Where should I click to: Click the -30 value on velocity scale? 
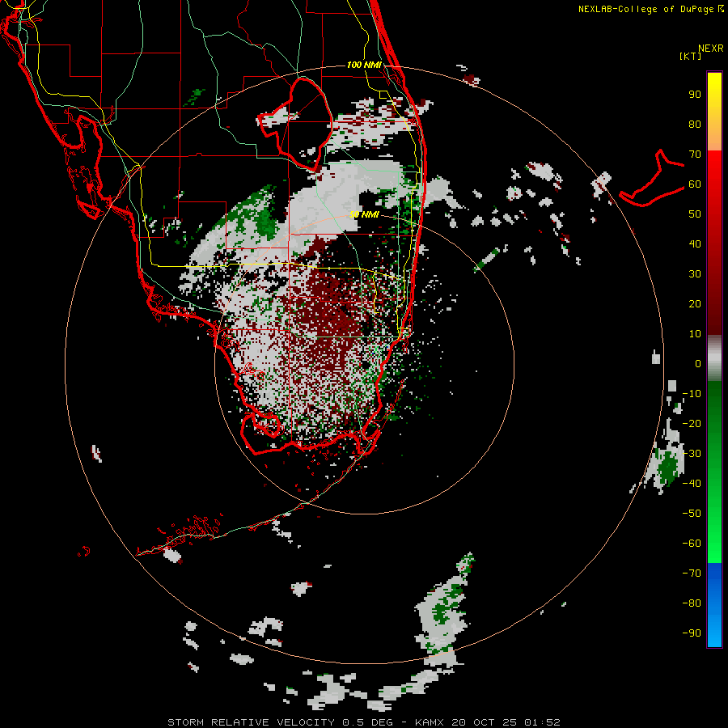692,454
